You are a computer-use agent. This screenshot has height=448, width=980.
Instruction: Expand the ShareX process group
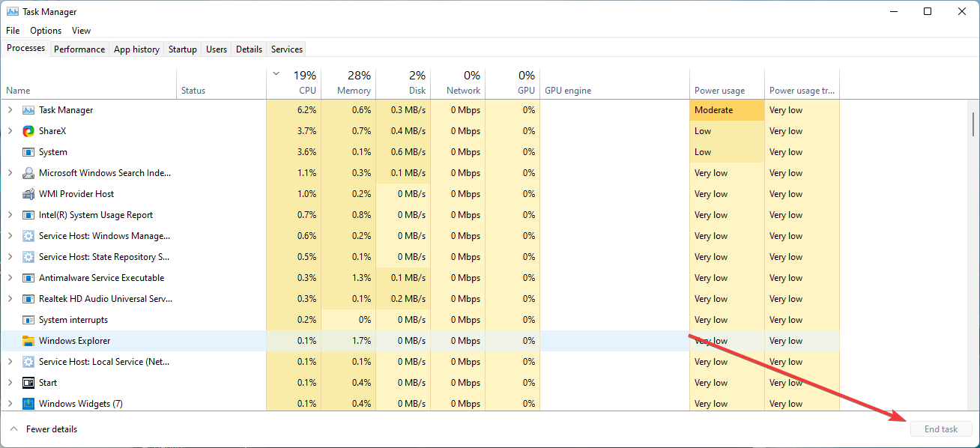point(10,131)
